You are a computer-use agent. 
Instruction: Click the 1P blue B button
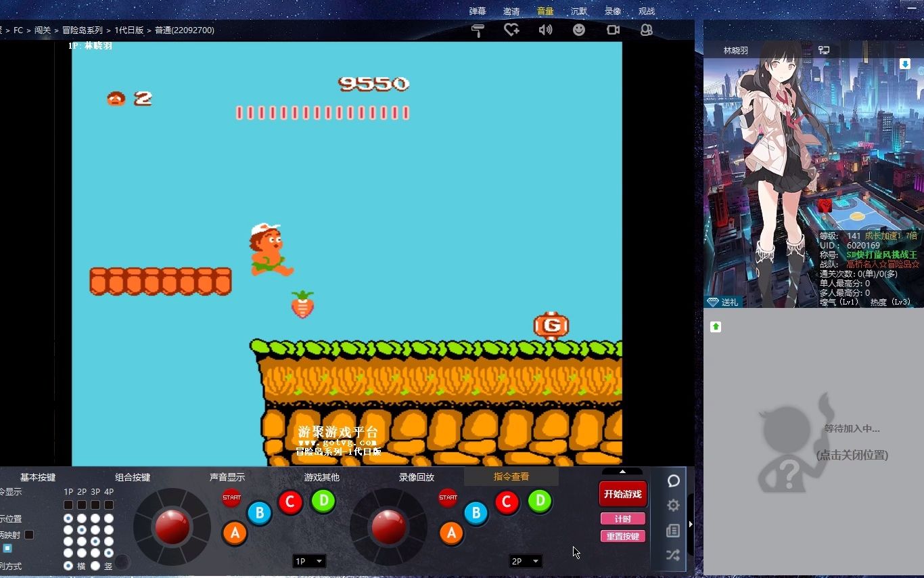pyautogui.click(x=259, y=513)
